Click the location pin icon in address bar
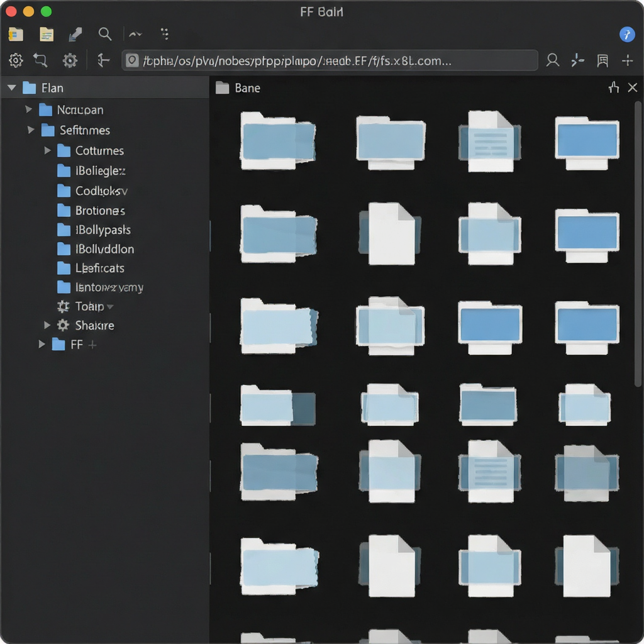 [x=132, y=61]
